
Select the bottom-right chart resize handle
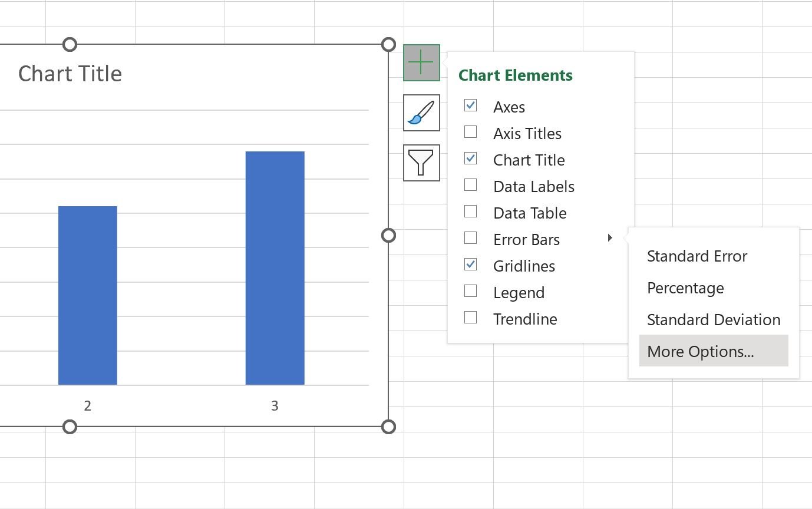388,427
